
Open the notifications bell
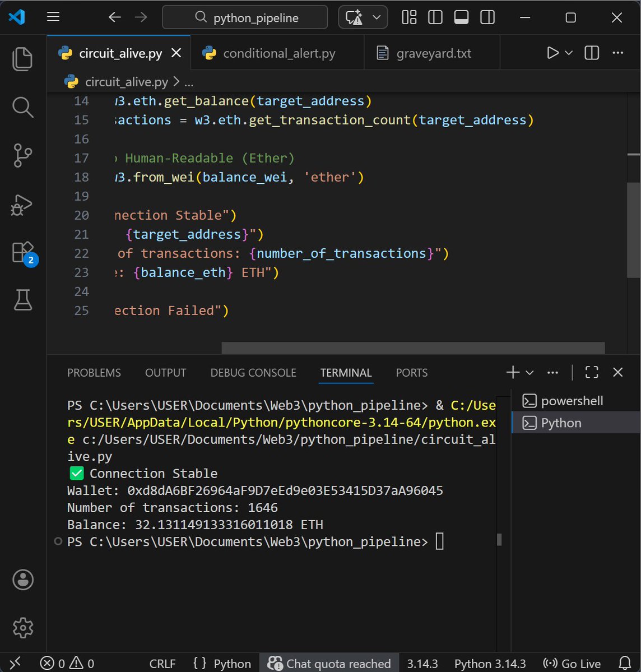tap(625, 664)
